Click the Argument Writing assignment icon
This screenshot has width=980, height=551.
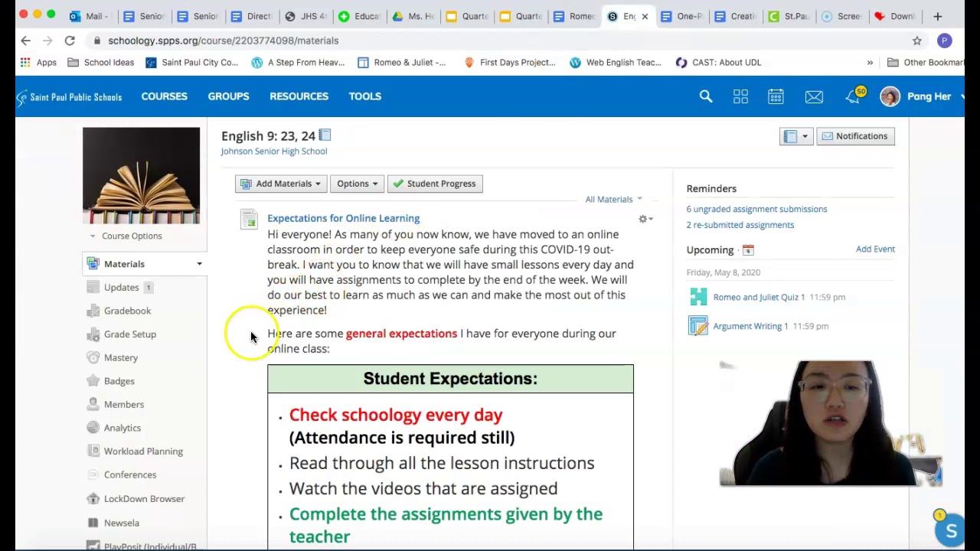coord(698,326)
